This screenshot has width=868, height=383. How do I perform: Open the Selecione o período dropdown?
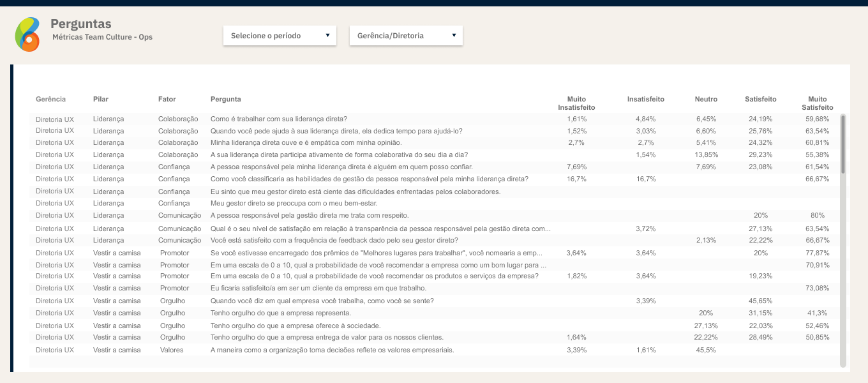[279, 36]
